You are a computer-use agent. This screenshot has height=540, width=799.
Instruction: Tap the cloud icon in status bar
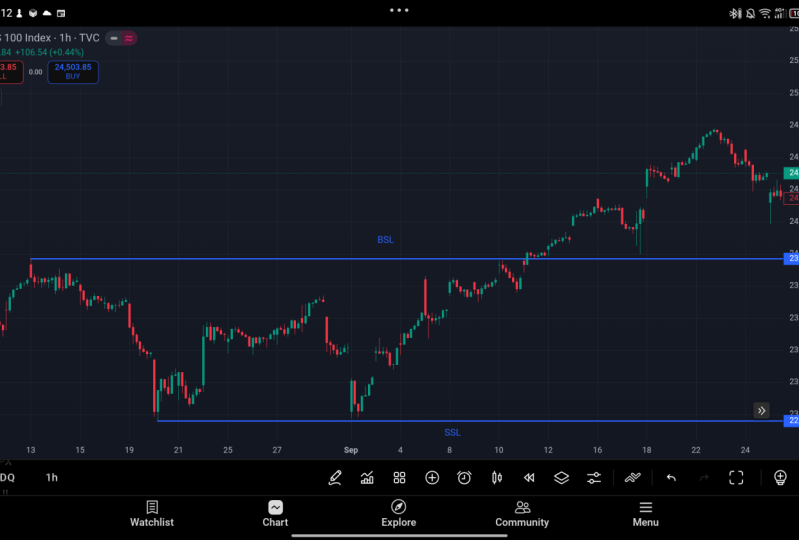click(x=47, y=13)
